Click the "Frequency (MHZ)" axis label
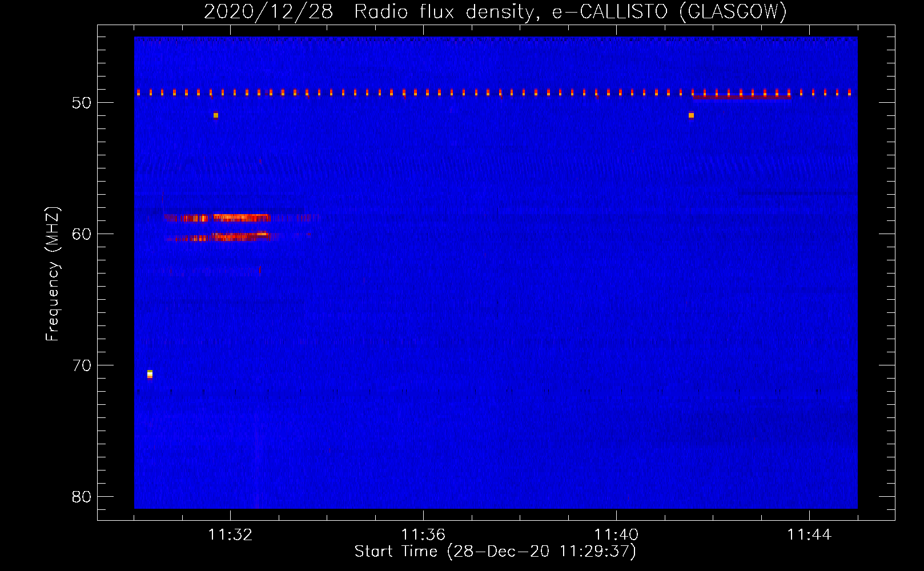 tap(53, 274)
